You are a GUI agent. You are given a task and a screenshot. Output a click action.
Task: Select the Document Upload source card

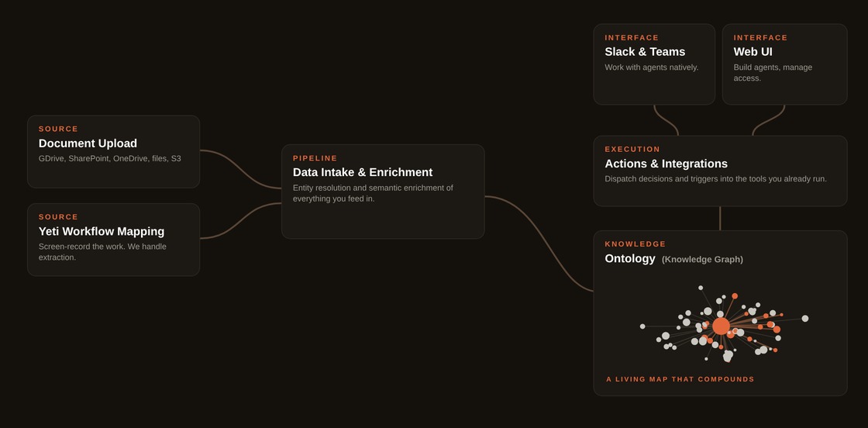pos(113,152)
